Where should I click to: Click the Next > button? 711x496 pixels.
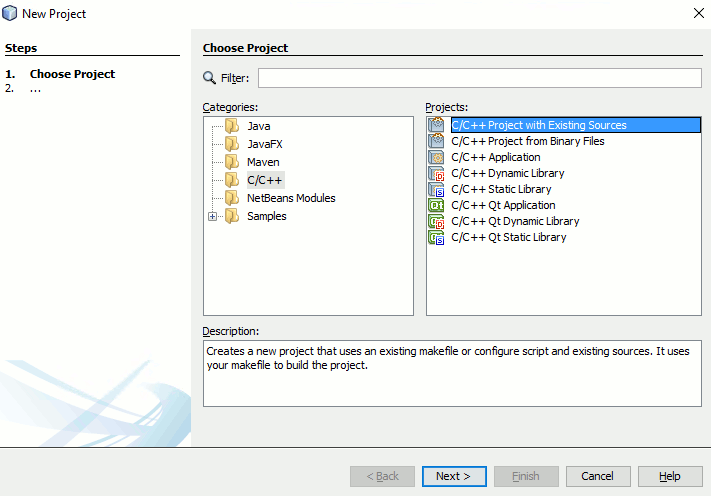[454, 476]
